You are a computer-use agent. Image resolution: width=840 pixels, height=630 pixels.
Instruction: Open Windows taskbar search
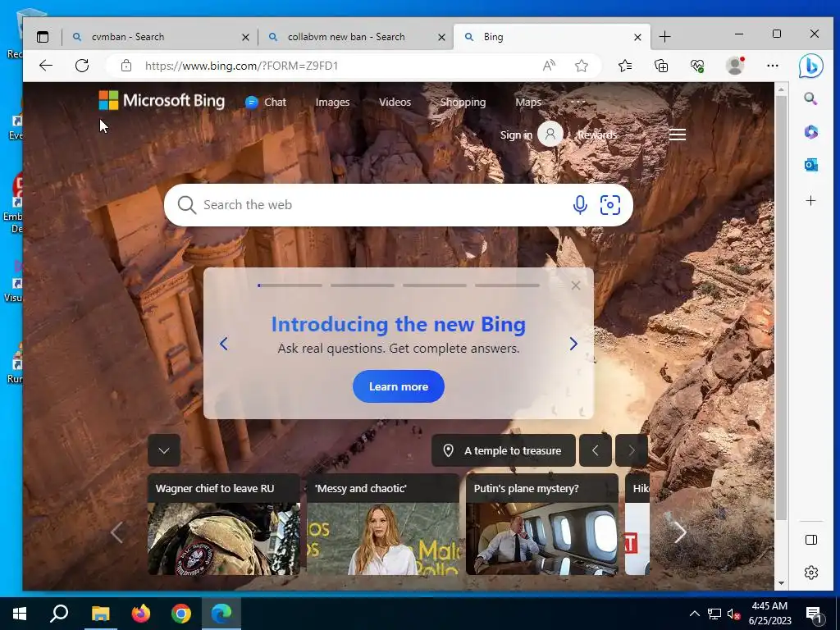tap(59, 614)
